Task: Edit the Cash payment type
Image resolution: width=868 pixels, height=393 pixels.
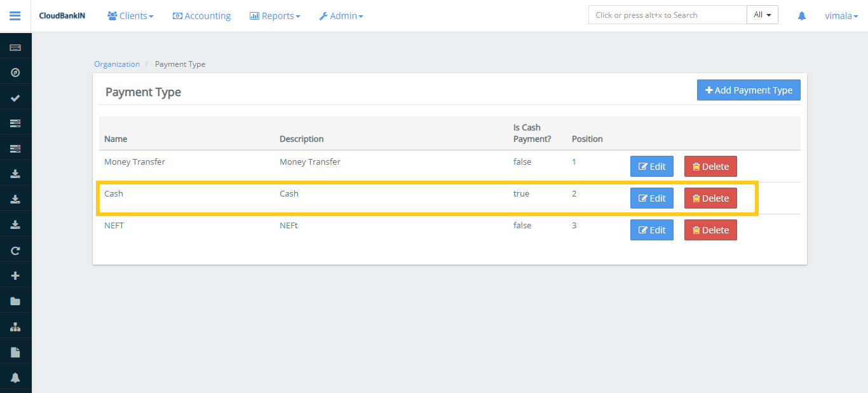Action: [x=651, y=198]
